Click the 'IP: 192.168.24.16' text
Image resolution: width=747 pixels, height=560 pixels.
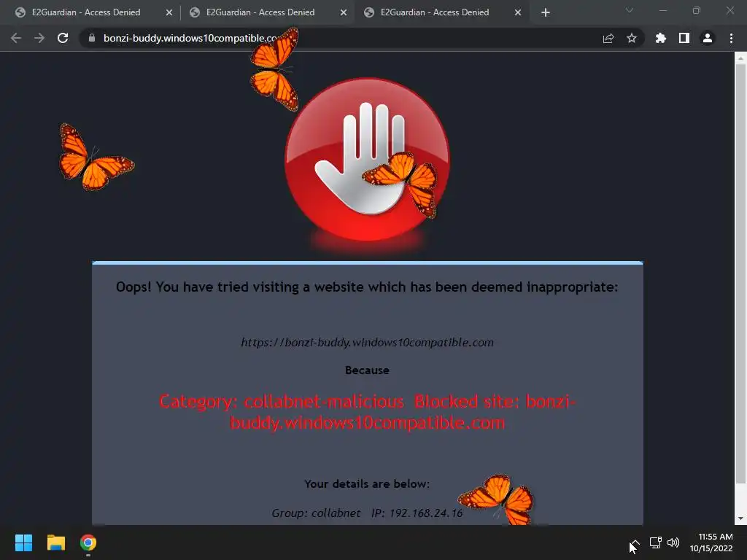[417, 513]
